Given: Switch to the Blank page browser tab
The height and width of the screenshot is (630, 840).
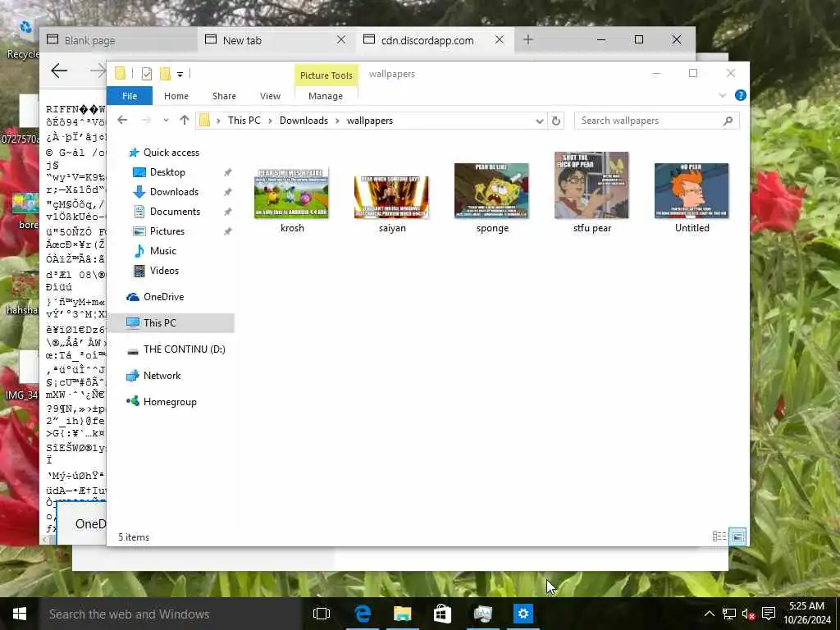Looking at the screenshot, I should coord(118,40).
